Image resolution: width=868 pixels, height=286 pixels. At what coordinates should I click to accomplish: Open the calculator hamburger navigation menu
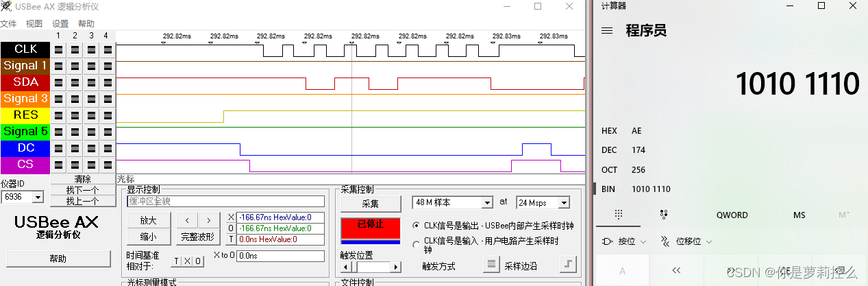tap(607, 31)
